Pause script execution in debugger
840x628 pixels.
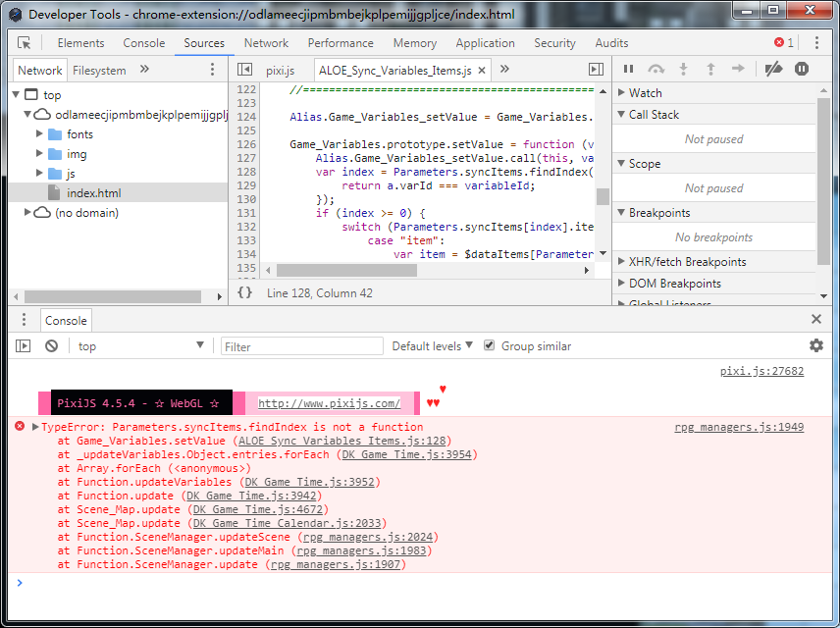[x=628, y=69]
